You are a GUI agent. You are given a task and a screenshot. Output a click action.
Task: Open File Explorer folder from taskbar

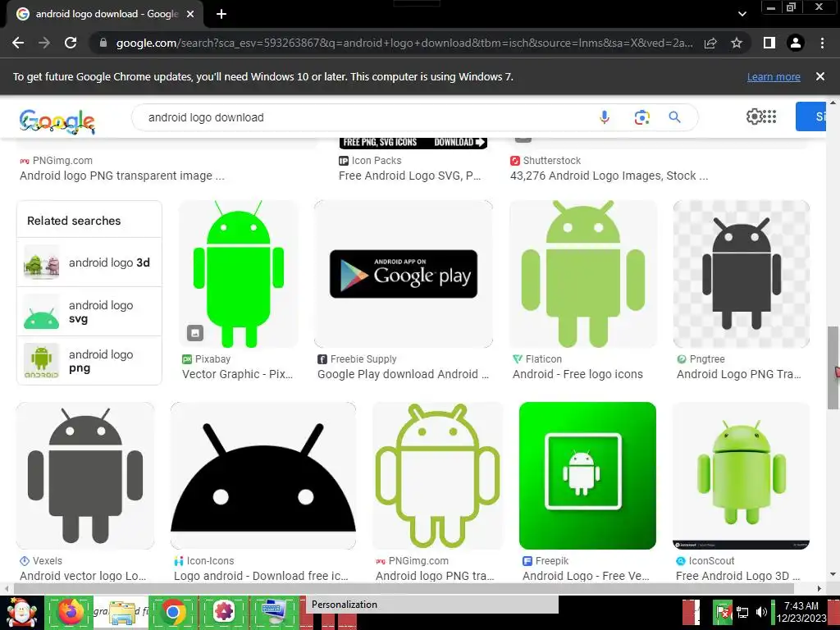(122, 612)
